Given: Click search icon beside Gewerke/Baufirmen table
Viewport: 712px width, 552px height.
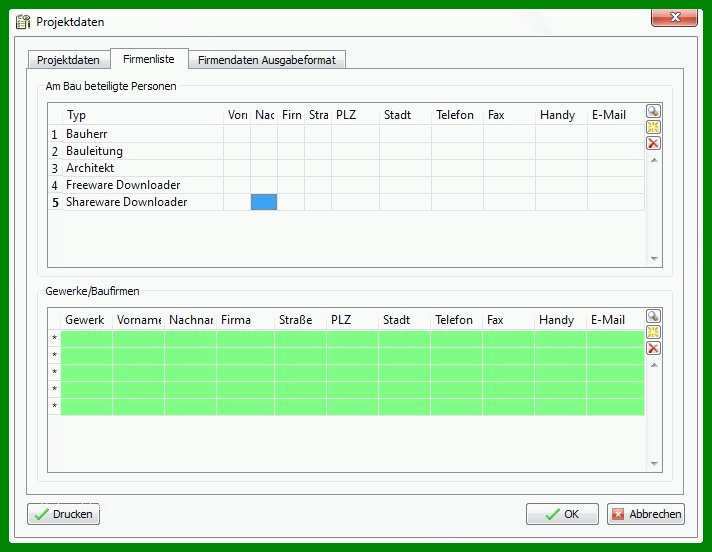Looking at the screenshot, I should point(653,316).
